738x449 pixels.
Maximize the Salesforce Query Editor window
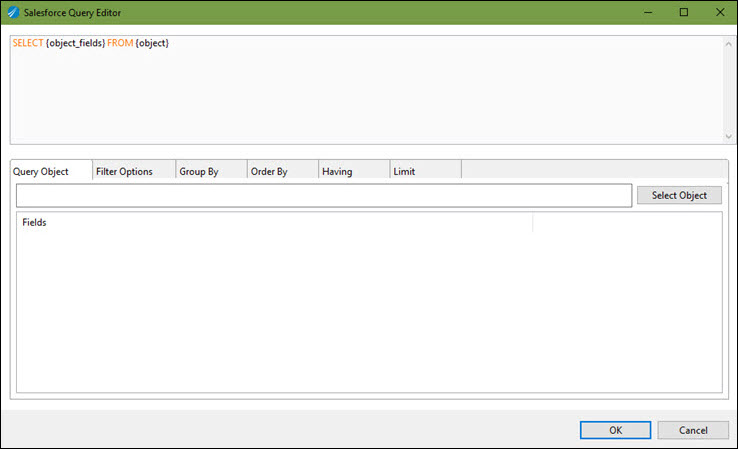pyautogui.click(x=684, y=12)
